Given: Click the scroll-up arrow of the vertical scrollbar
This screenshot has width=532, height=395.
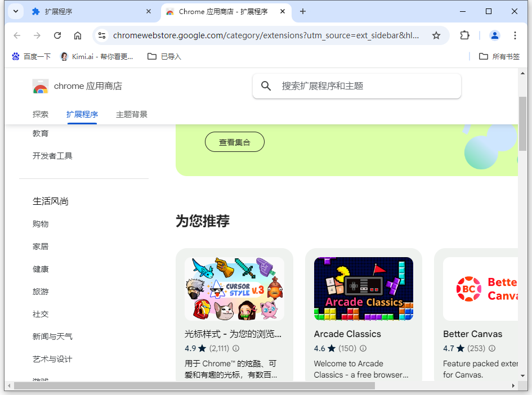Looking at the screenshot, I should [522, 73].
